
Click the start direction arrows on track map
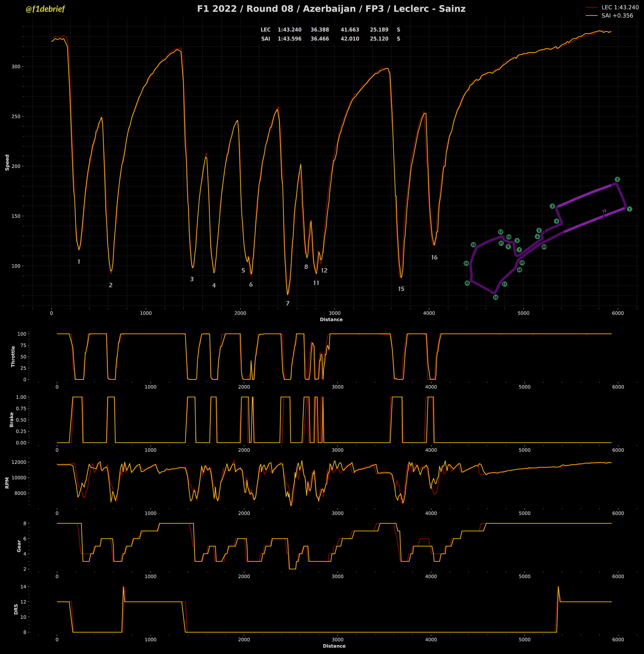click(604, 211)
